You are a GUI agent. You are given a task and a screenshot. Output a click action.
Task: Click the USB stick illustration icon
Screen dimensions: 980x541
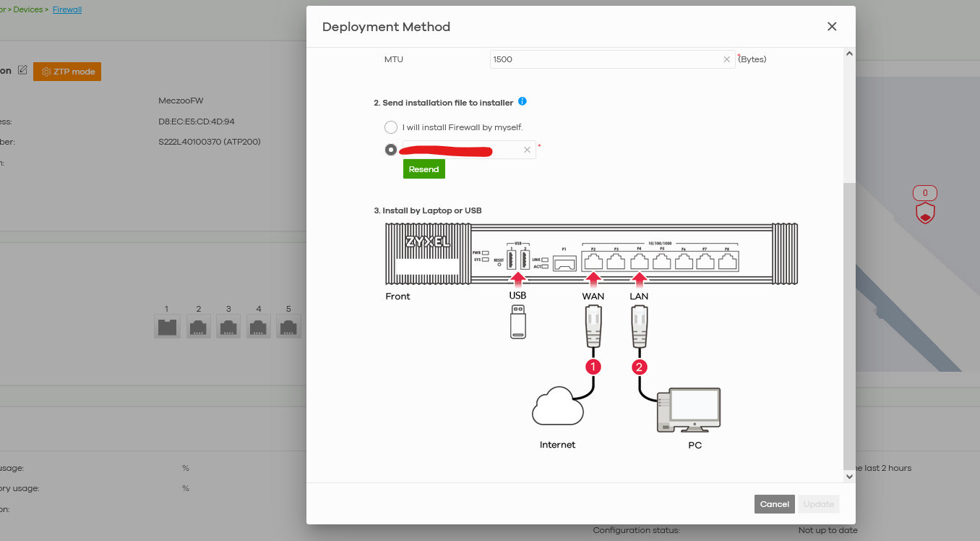click(x=517, y=321)
